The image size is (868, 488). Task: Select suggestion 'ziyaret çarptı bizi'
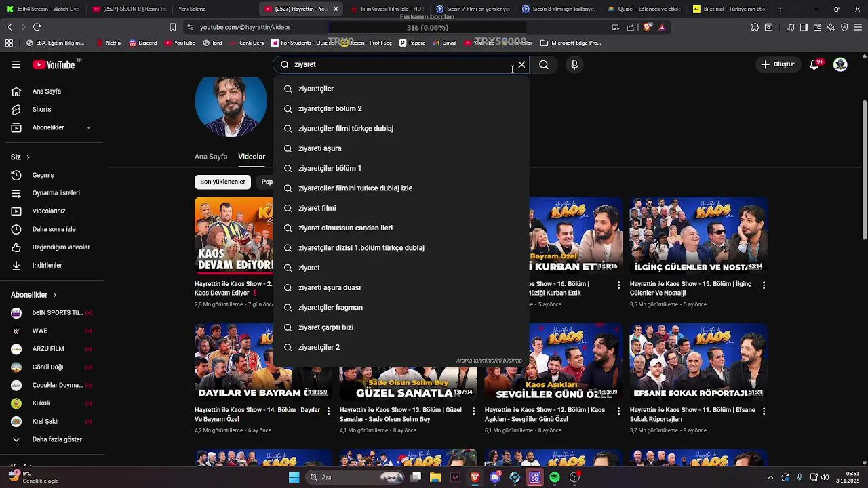coord(401,327)
